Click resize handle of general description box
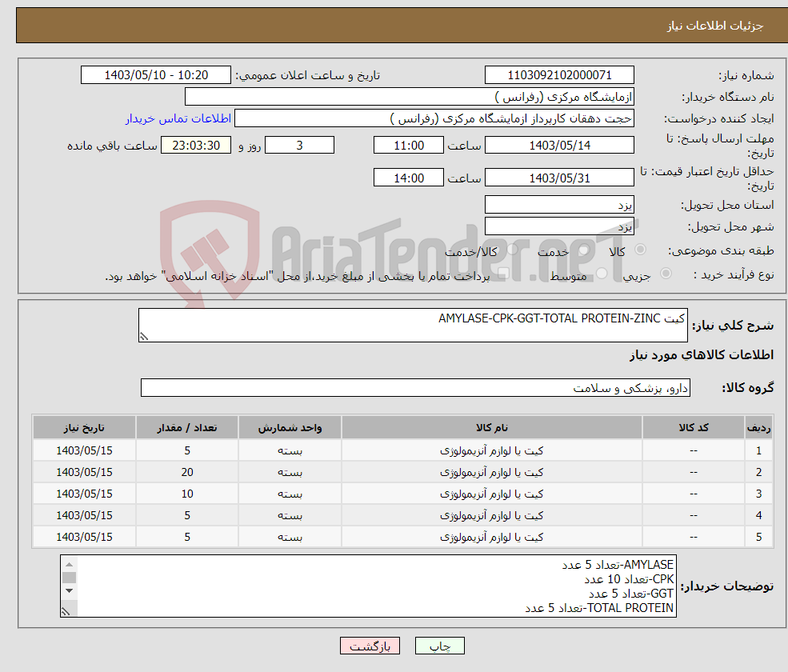The width and height of the screenshot is (788, 672). pyautogui.click(x=144, y=336)
